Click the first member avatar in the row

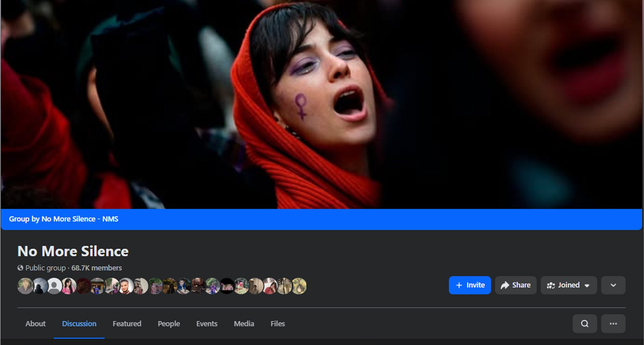pos(25,286)
